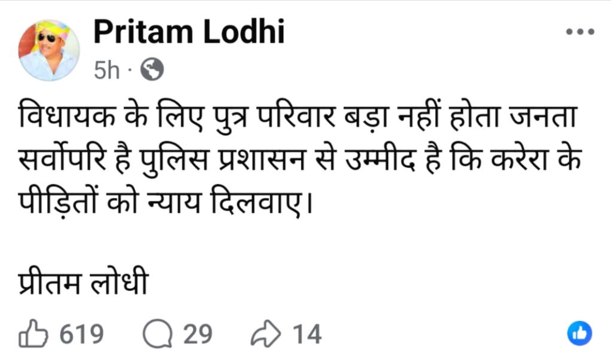The width and height of the screenshot is (613, 364).
Task: Open Pritam Lodhi's profile picture
Action: coord(49,49)
